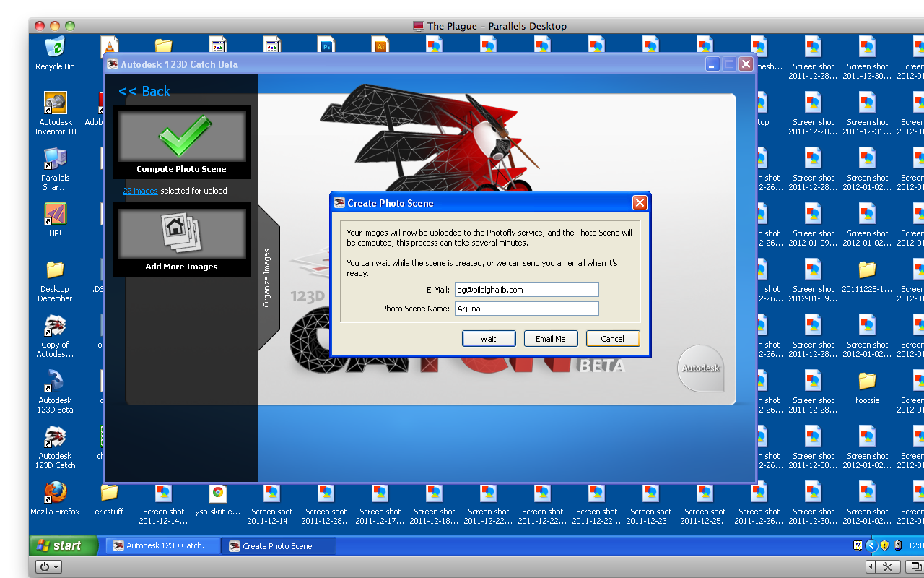The image size is (924, 578).
Task: Select the Compute Photo Scene checkmark icon
Action: 181,137
